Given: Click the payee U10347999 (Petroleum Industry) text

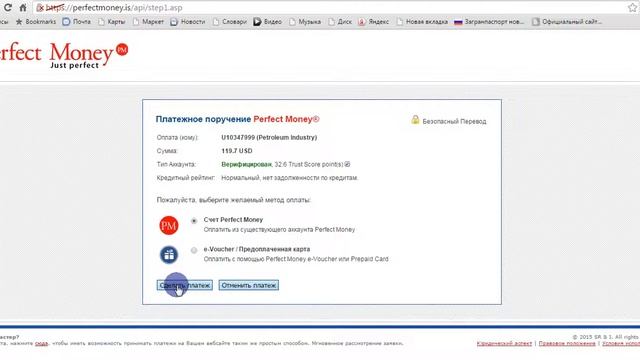Looking at the screenshot, I should pyautogui.click(x=269, y=138).
